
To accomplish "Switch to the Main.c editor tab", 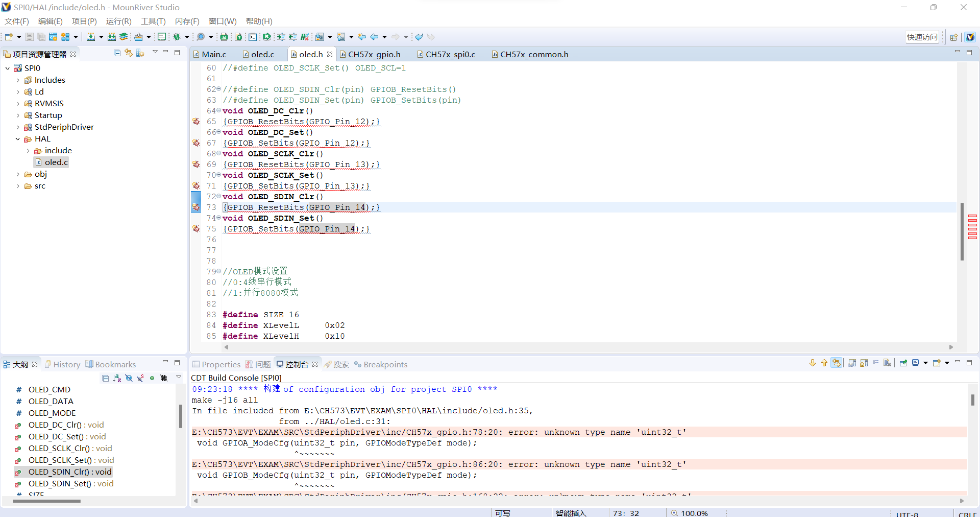I will pyautogui.click(x=210, y=54).
